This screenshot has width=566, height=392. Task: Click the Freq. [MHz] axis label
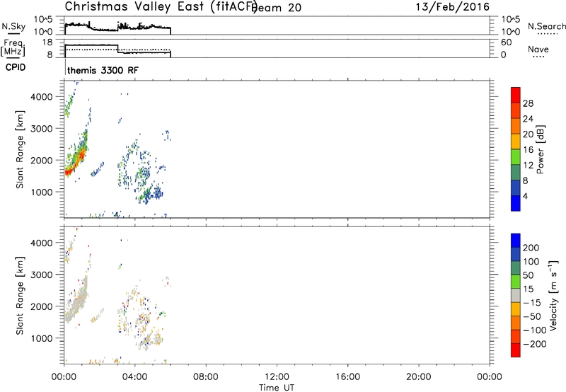(13, 47)
